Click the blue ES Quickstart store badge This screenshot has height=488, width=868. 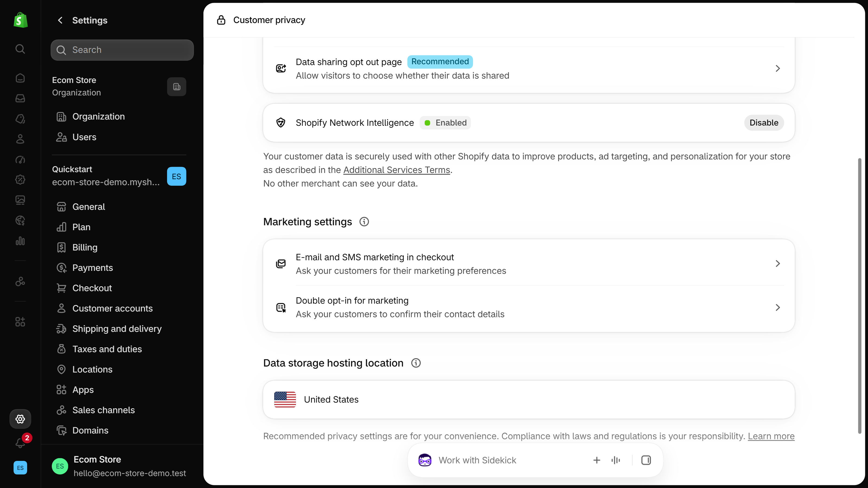pos(177,176)
